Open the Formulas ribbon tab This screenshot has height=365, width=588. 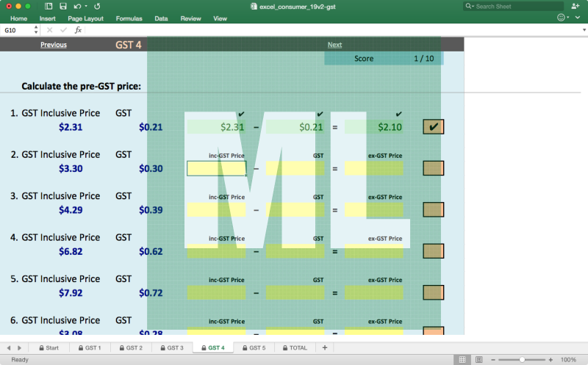point(129,18)
